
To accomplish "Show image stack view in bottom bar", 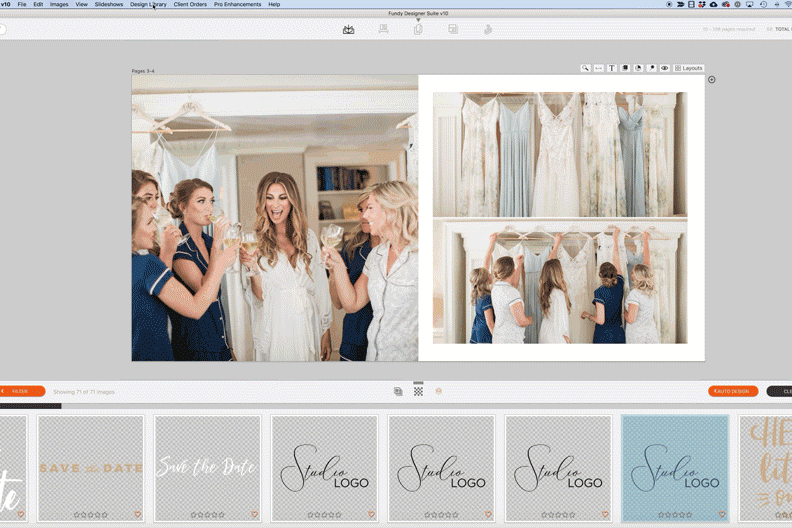I will (x=398, y=391).
